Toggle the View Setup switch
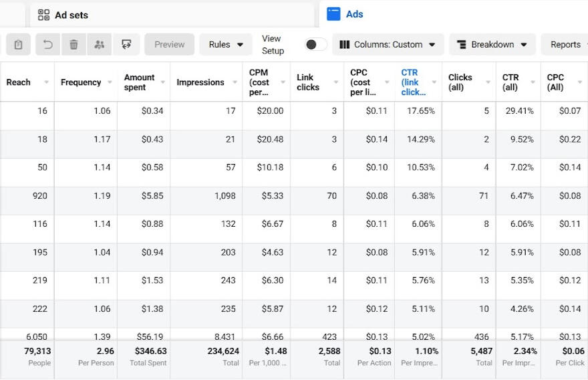 315,45
